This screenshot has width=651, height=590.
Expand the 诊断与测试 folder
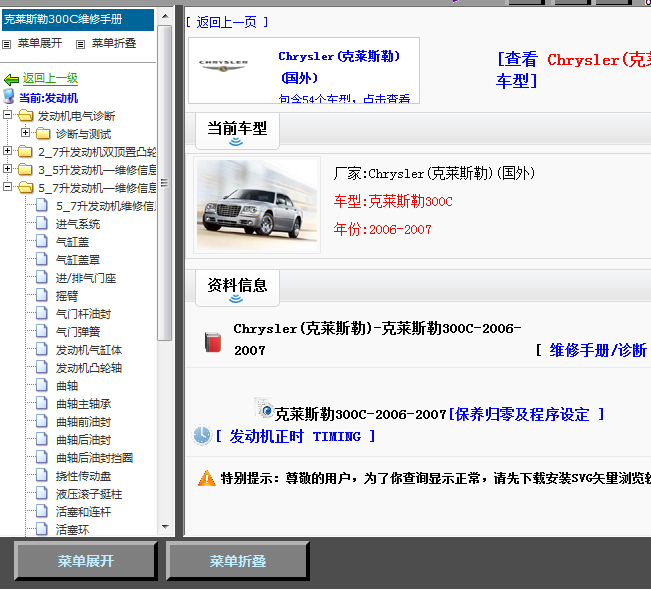(25, 132)
